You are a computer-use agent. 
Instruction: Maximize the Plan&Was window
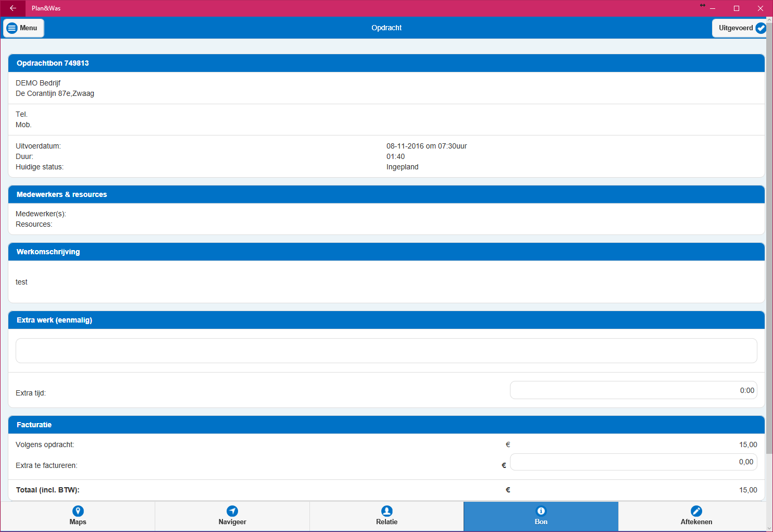(x=737, y=8)
